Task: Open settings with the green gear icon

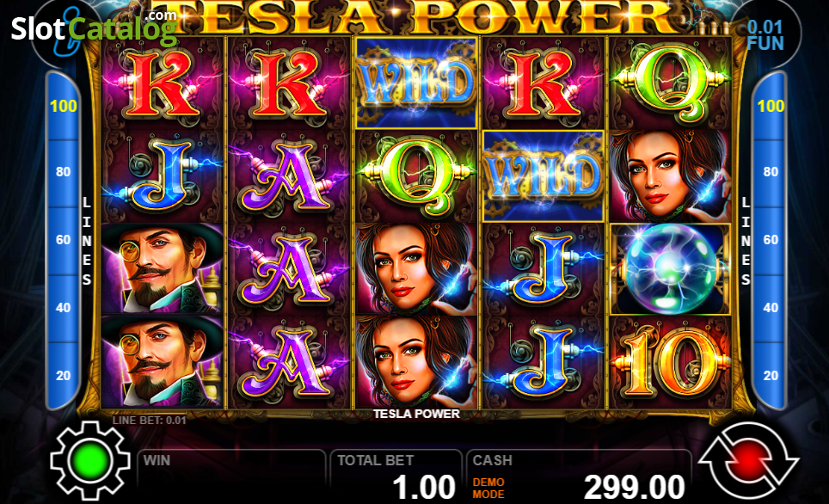Action: point(90,460)
